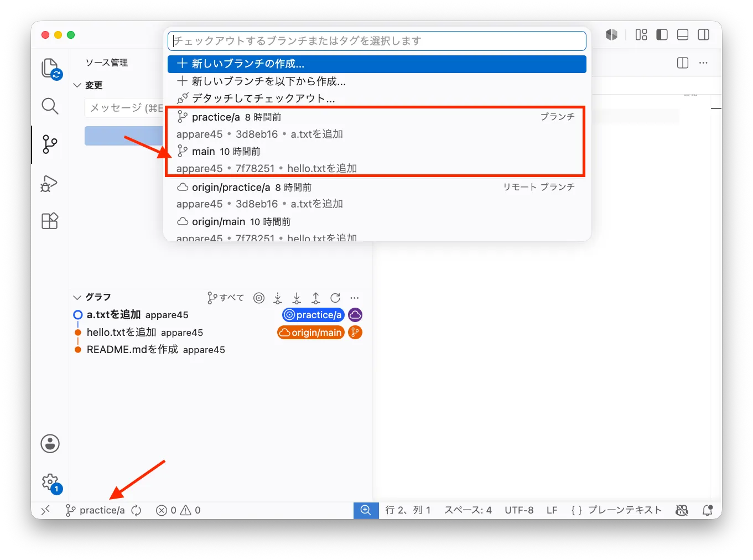Open the すべて branch filter in graph

point(225,298)
